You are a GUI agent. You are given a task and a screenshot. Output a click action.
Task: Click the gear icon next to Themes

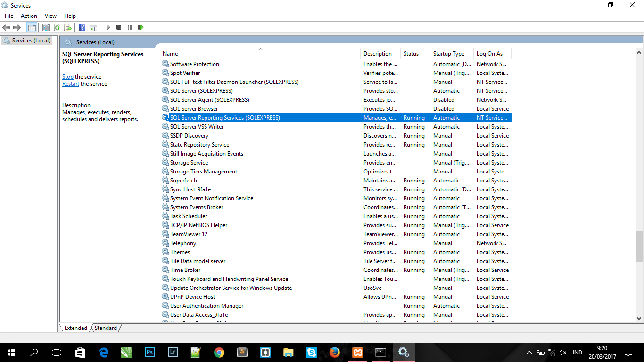[165, 252]
